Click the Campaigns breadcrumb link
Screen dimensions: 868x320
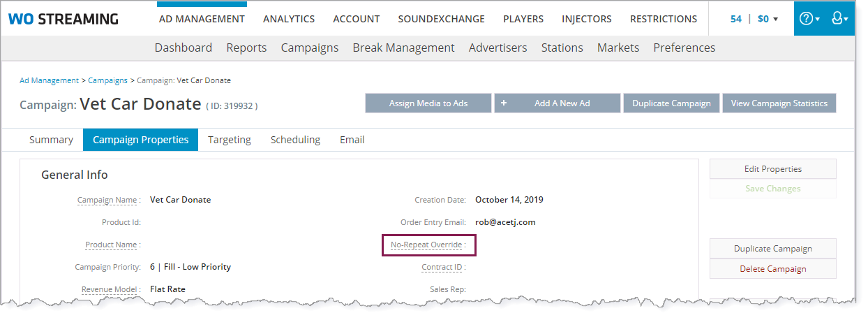coord(107,80)
